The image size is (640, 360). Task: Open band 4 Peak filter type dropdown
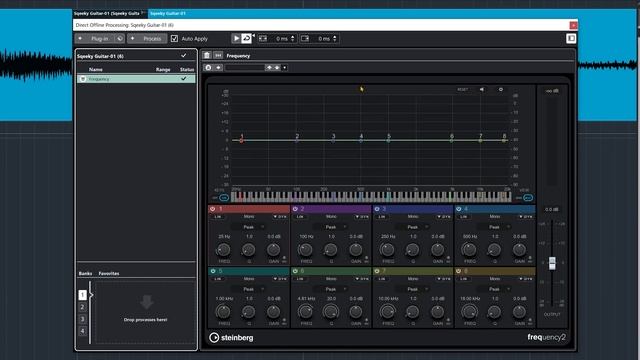(495, 227)
